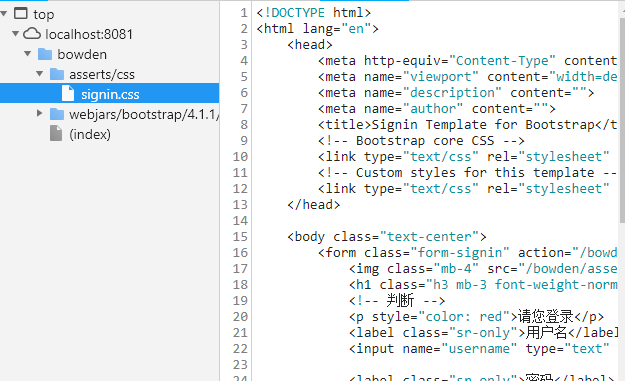Click the asserts/css folder icon
This screenshot has width=625, height=381.
click(x=57, y=74)
